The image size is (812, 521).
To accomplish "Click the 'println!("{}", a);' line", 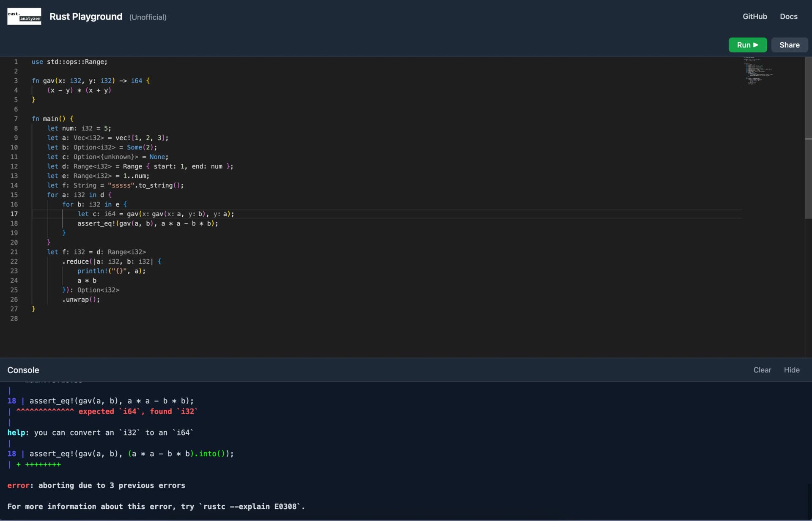I will (x=111, y=271).
